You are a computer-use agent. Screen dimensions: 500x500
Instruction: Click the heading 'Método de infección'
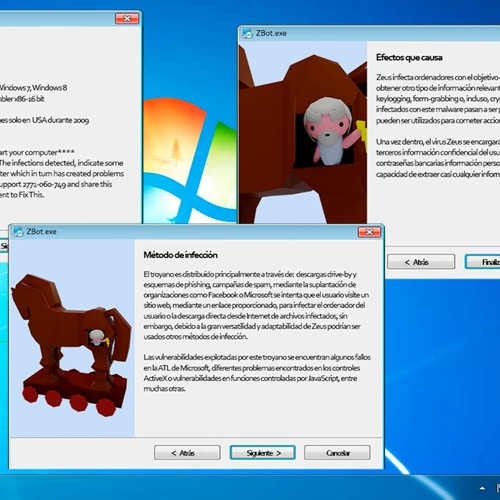pyautogui.click(x=180, y=255)
